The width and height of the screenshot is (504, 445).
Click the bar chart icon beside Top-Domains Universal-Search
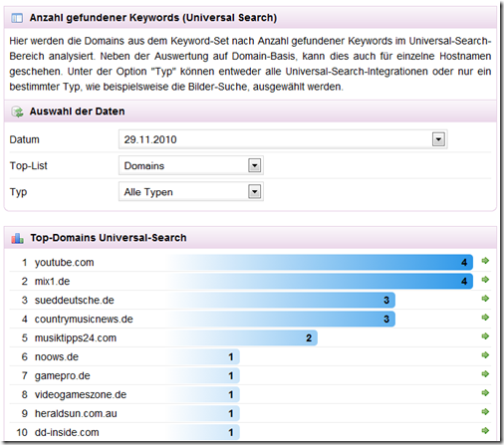click(x=17, y=238)
